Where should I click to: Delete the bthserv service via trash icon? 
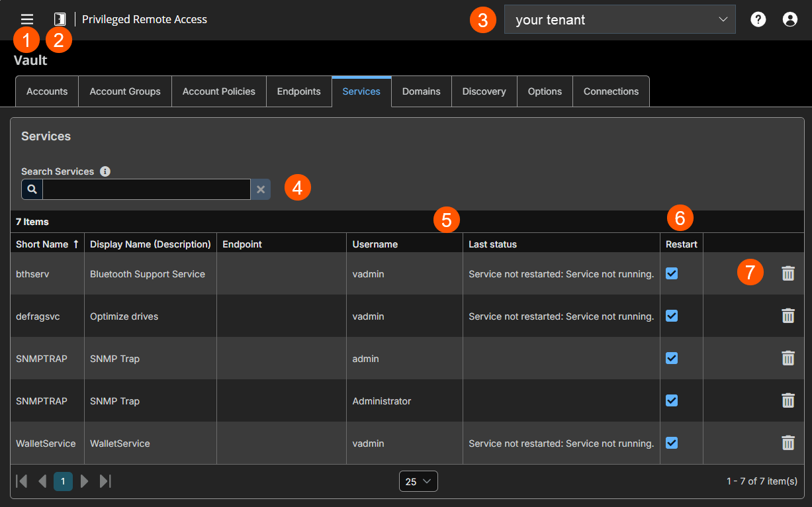click(x=788, y=273)
